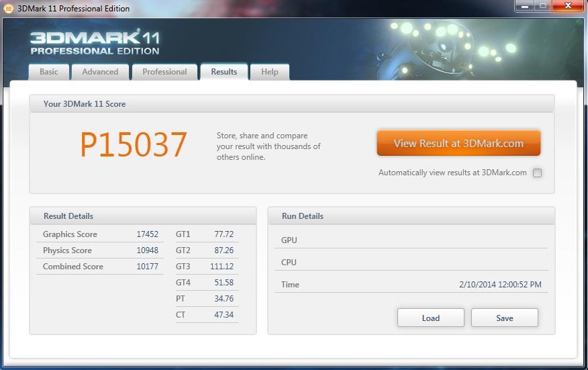
Task: Click the 3DMark 11 title bar app icon
Action: [x=8, y=8]
